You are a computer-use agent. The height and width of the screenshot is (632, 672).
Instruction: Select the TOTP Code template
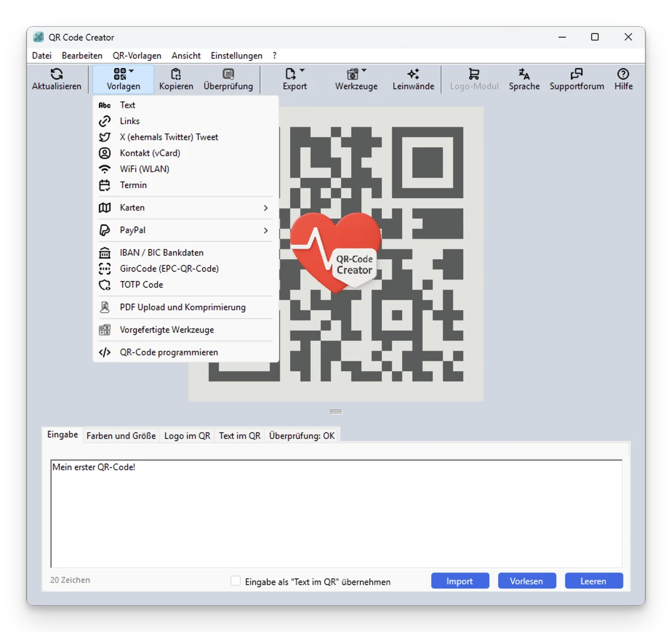click(185, 285)
